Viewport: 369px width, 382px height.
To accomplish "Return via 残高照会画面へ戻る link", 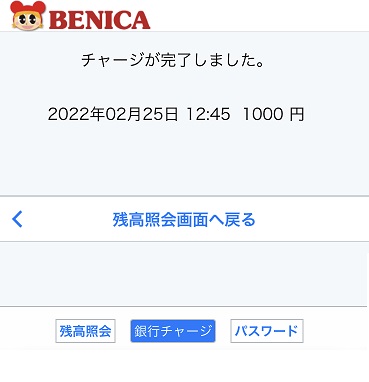I will click(x=184, y=220).
